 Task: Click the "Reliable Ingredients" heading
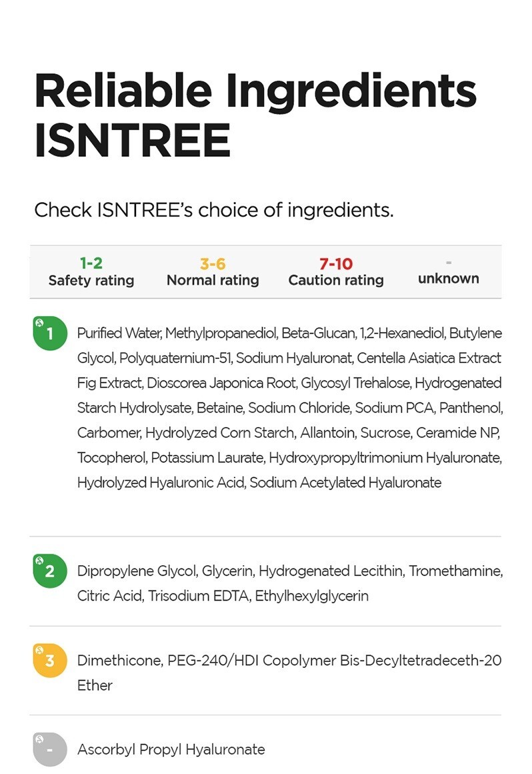tap(255, 91)
